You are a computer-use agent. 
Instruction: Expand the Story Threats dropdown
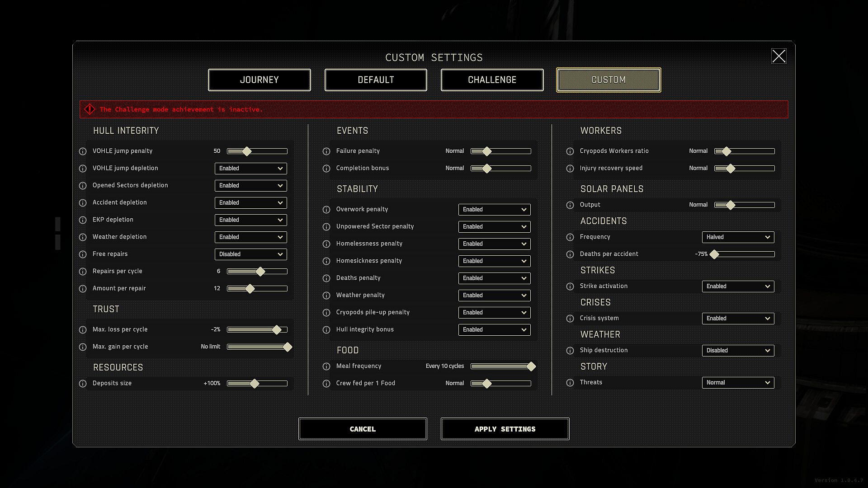click(x=738, y=383)
